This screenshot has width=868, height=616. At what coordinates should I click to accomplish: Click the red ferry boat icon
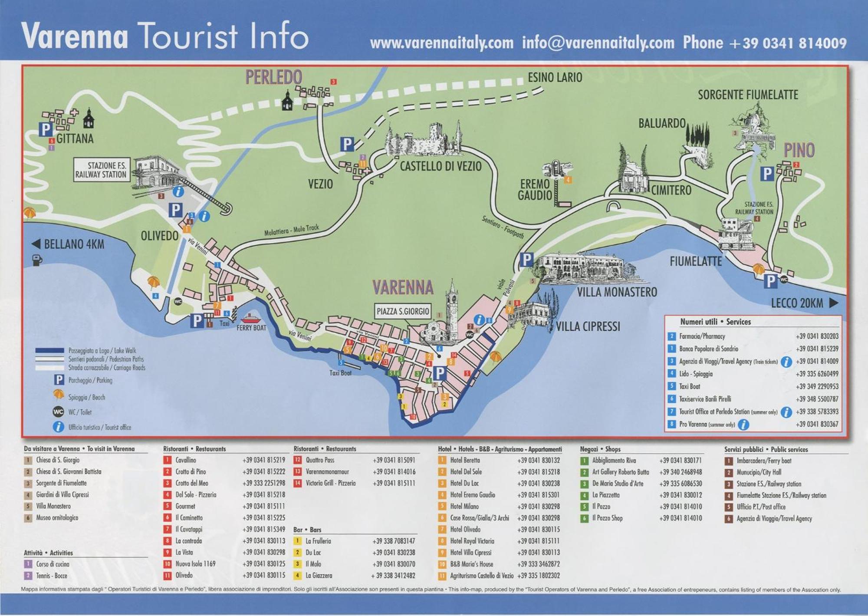click(x=250, y=318)
